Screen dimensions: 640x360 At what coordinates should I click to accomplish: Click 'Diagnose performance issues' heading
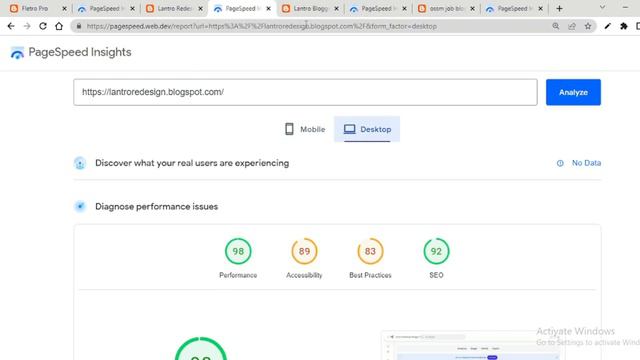(x=156, y=207)
